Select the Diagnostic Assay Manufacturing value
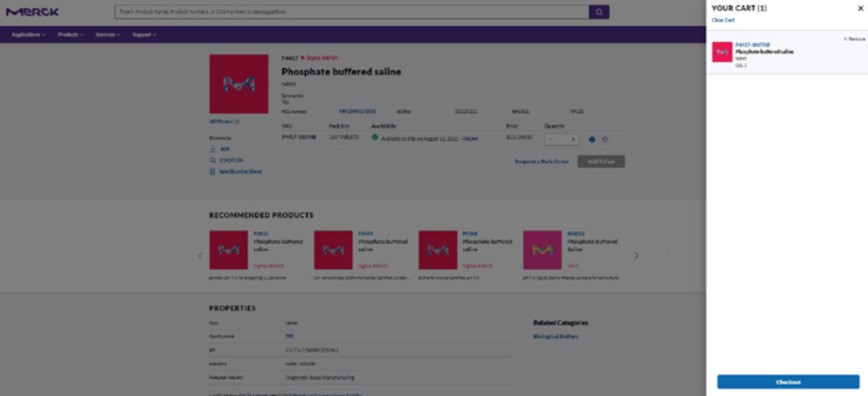Screen dimensions: 868x396 pos(319,378)
